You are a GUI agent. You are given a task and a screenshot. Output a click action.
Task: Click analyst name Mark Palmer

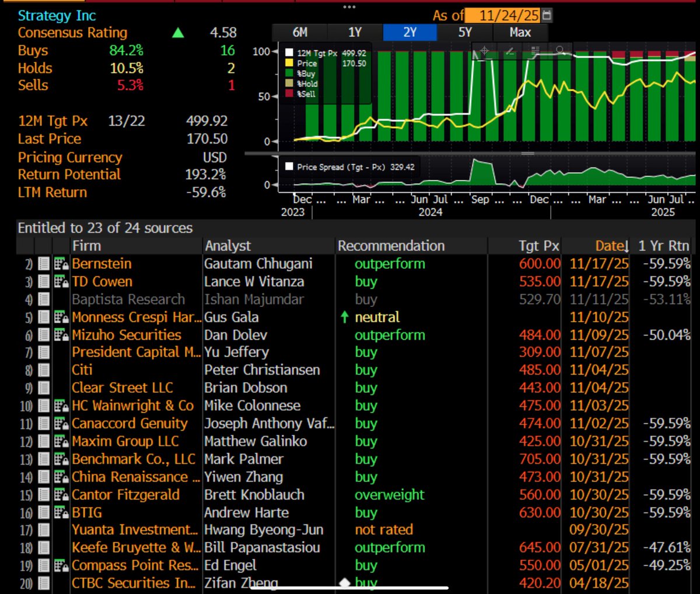244,459
